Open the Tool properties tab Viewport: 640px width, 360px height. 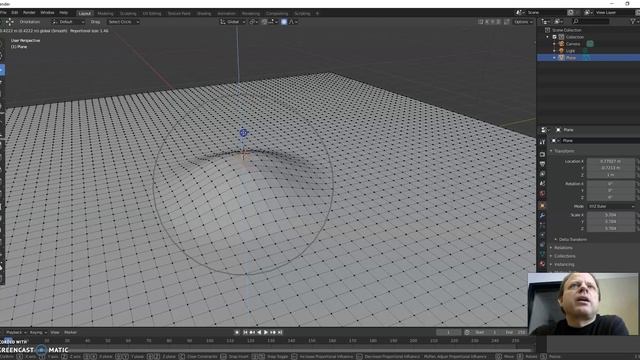coord(542,142)
